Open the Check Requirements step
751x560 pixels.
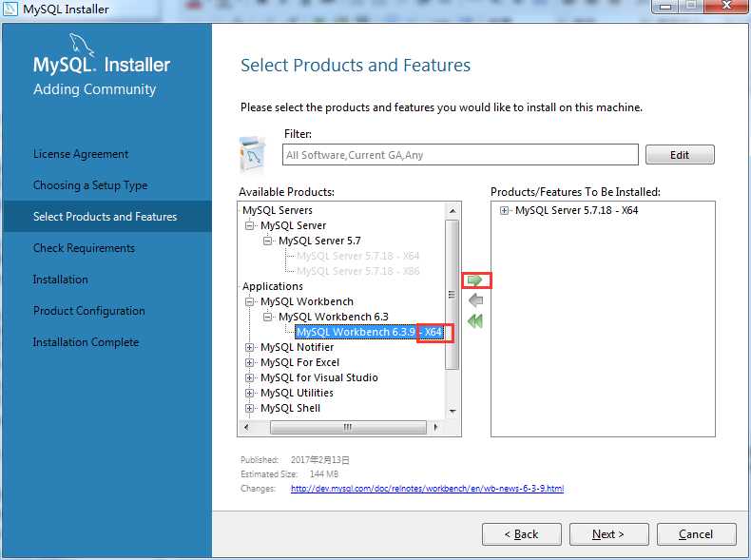click(x=84, y=248)
